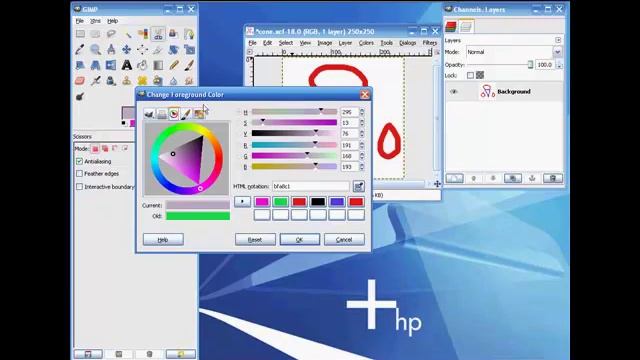Open the layer Mode dropdown

[x=514, y=52]
